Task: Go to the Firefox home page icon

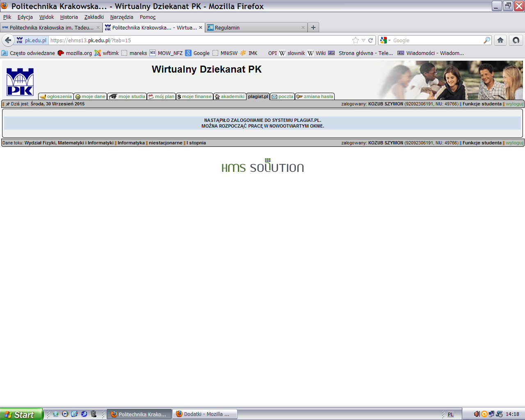Action: [x=500, y=40]
